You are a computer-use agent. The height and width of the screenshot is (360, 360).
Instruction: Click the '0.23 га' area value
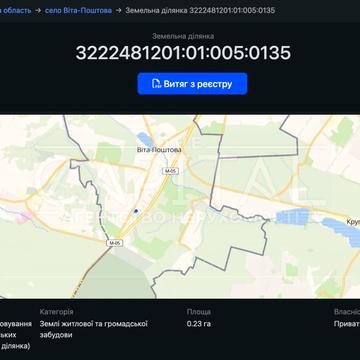pos(199,324)
